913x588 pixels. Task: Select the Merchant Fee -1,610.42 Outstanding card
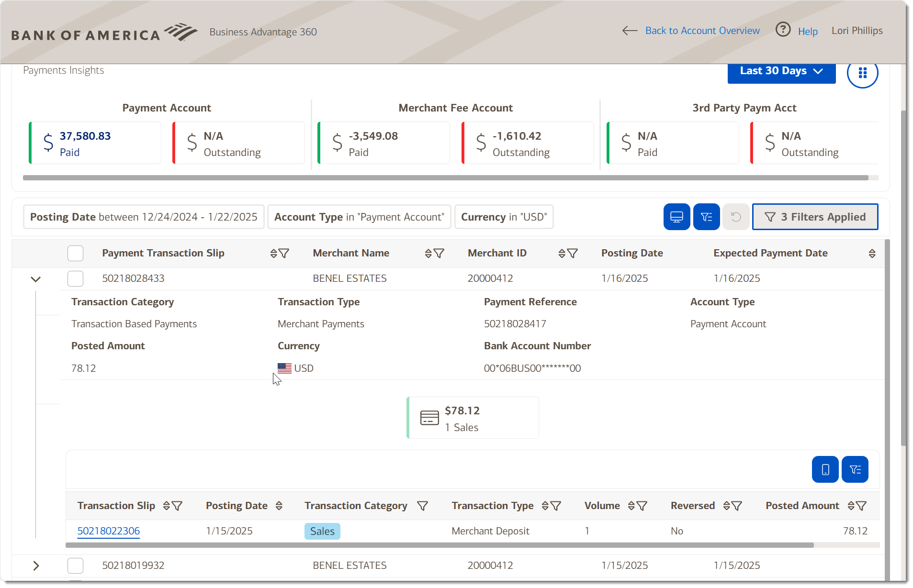[x=528, y=143]
